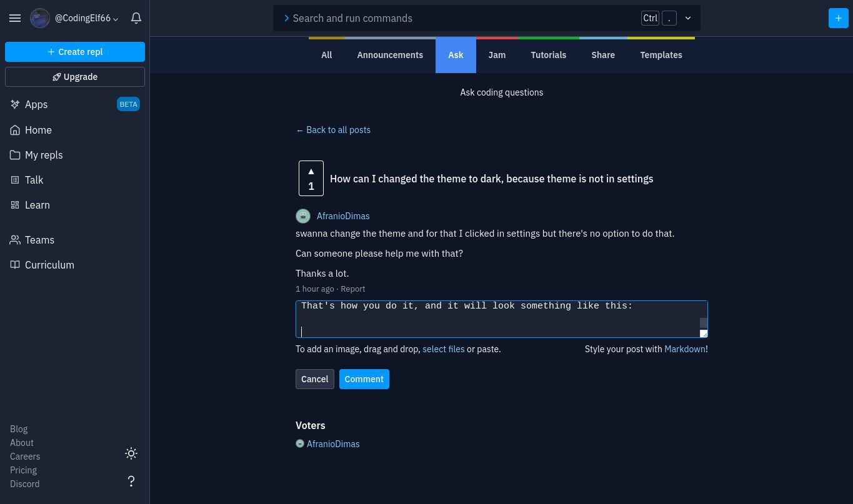Click the Cancel button
Screen dimensions: 853x504
[x=315, y=379]
